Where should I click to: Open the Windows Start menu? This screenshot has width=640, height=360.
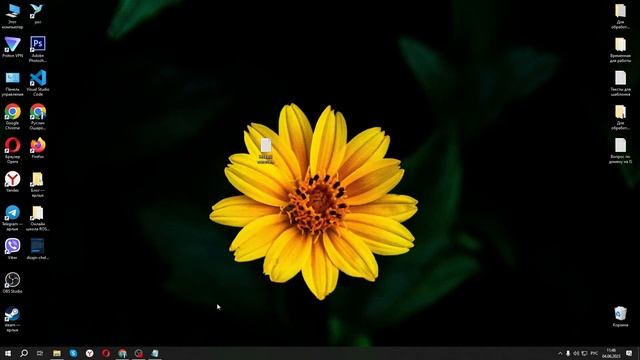(x=8, y=353)
